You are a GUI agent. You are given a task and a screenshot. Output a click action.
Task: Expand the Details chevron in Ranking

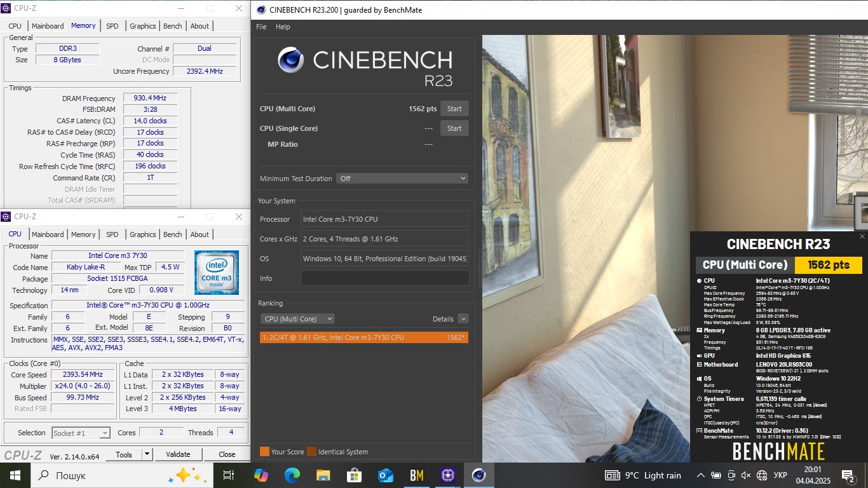[463, 319]
